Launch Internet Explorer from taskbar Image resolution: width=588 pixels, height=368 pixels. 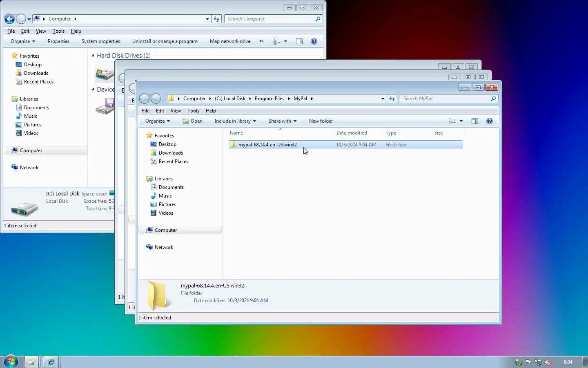51,362
